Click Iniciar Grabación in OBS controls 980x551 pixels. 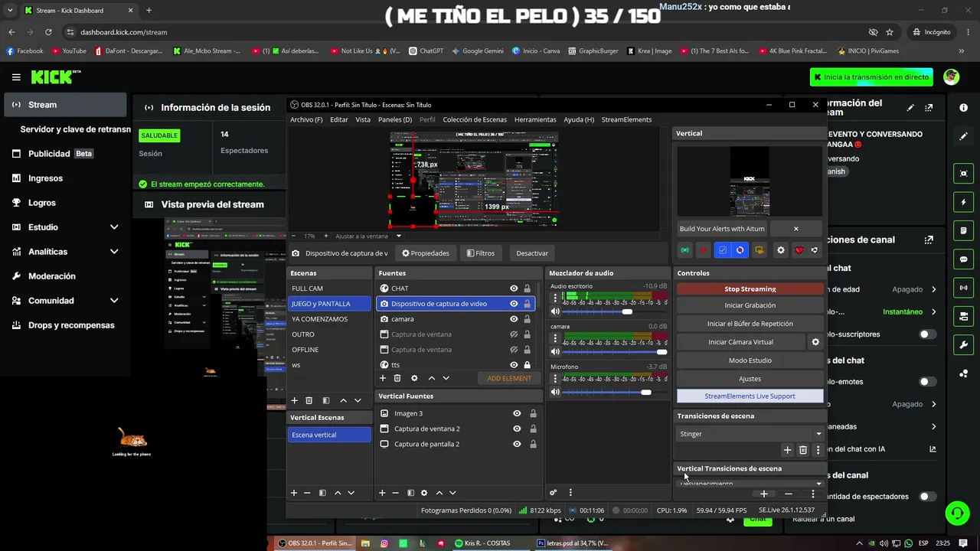tap(750, 305)
